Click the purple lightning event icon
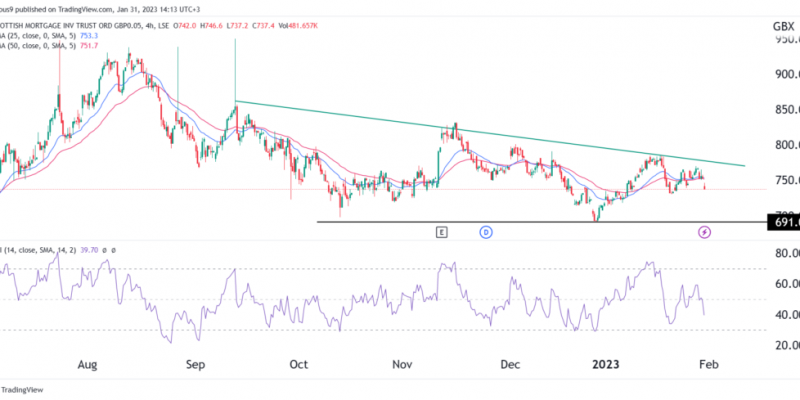This screenshot has width=800, height=400. 705,233
